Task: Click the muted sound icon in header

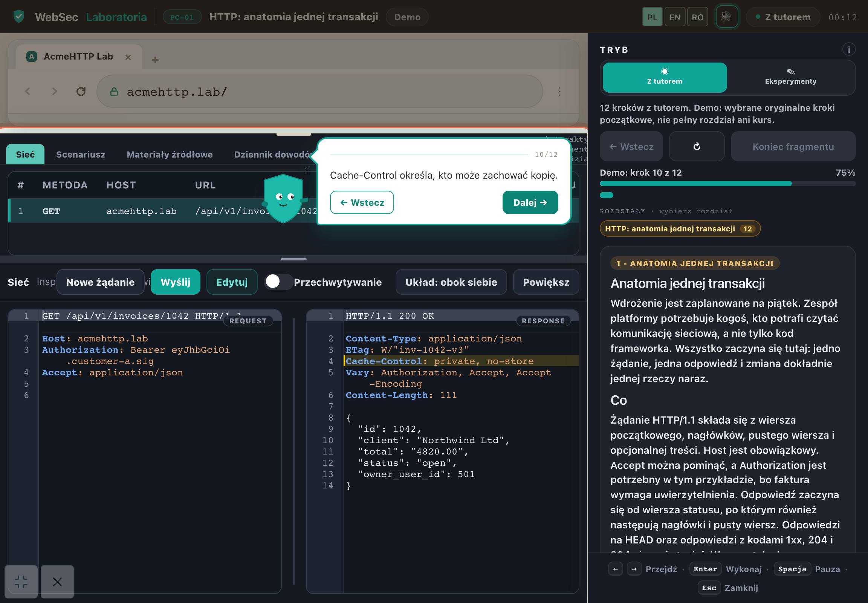Action: tap(726, 17)
